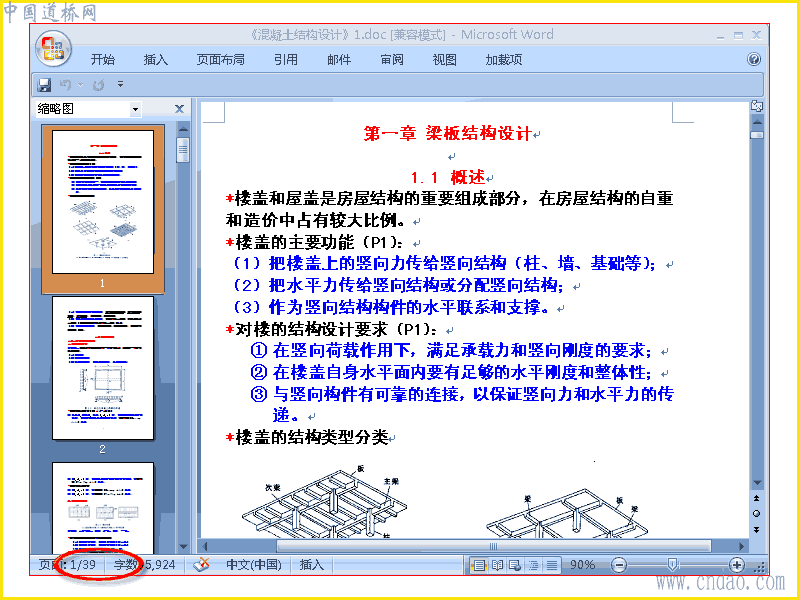This screenshot has width=800, height=600.
Task: Click the 90% zoom level button
Action: tap(582, 565)
